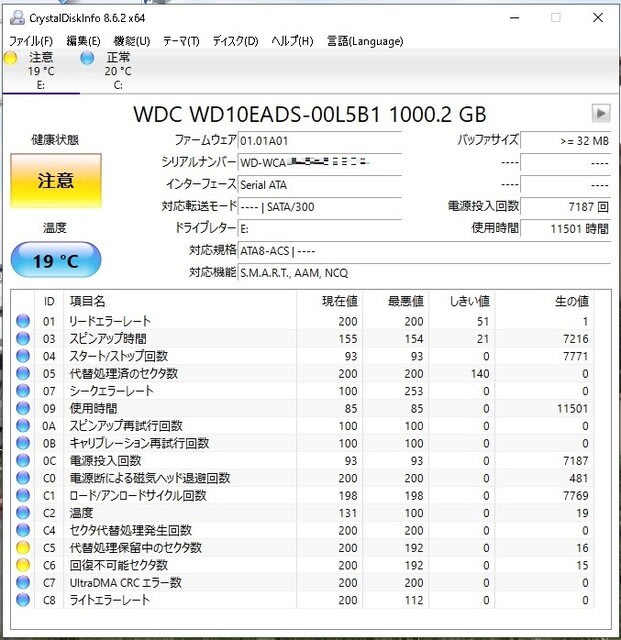621x640 pixels.
Task: Click blue status icon for 0B キャリブレーション再試行回数
Action: 23,443
